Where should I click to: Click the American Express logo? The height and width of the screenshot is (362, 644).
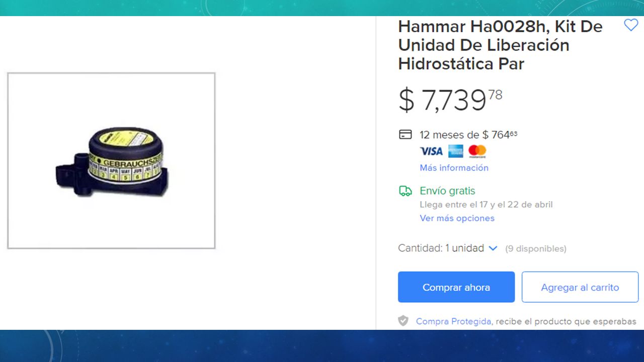[x=456, y=151]
